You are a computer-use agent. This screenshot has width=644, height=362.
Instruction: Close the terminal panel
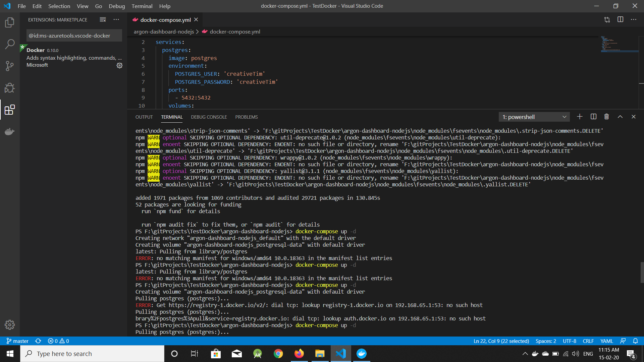634,117
